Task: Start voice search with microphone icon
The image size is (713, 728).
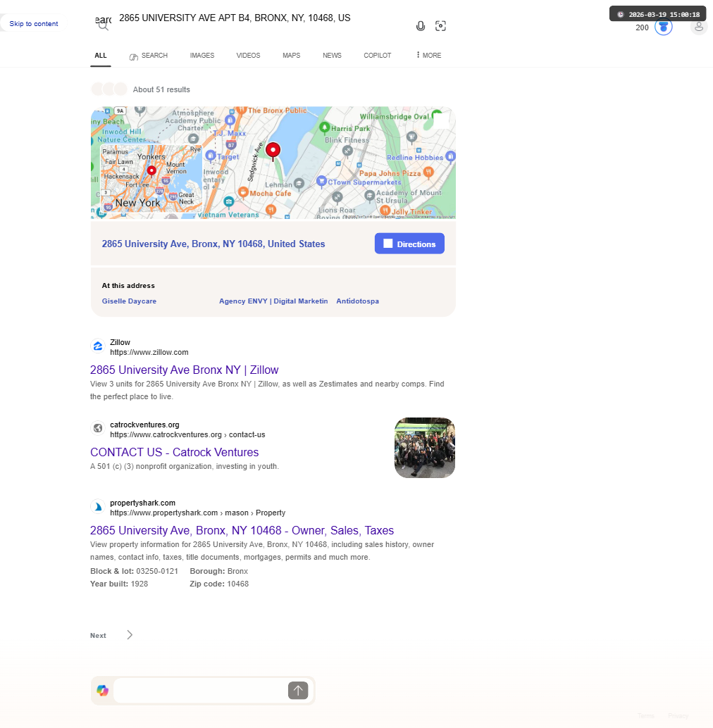Action: click(x=421, y=26)
